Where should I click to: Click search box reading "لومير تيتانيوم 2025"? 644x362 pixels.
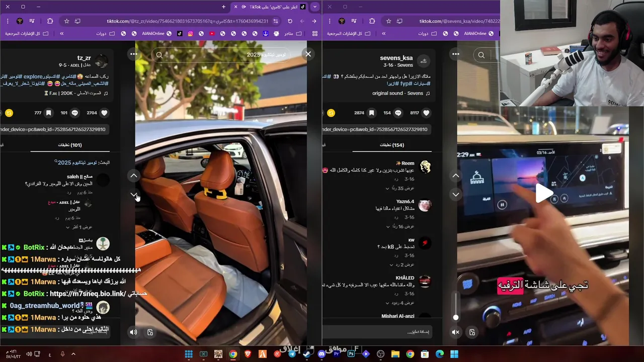221,55
